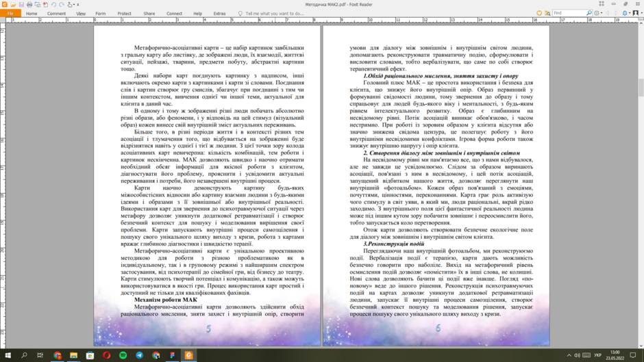Viewport: 644px width, 362px height.
Task: Click the Undo arrow icon
Action: [53, 5]
